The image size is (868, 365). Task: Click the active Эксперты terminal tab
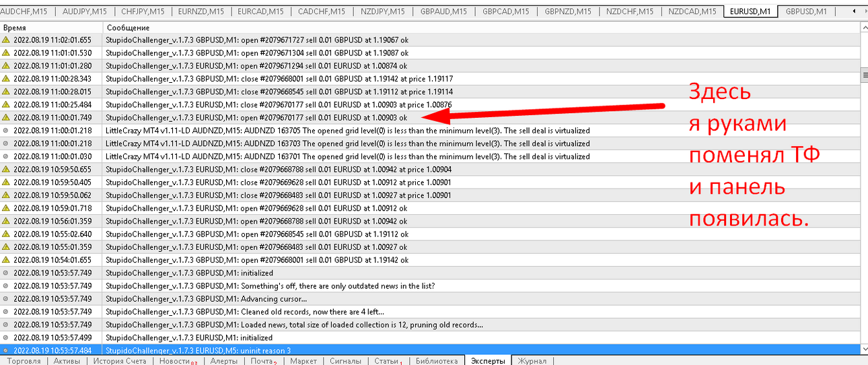pyautogui.click(x=488, y=361)
